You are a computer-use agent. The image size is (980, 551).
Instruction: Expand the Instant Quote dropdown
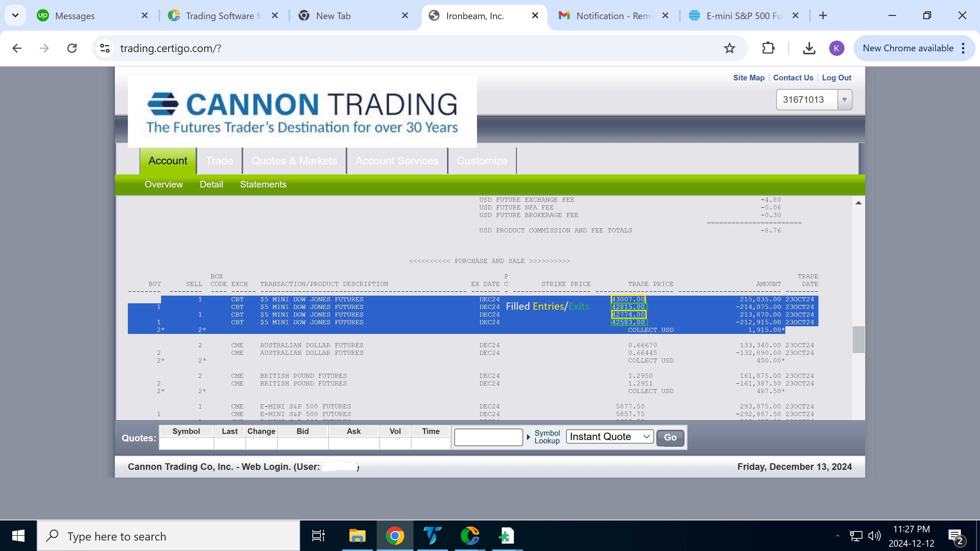coord(610,437)
